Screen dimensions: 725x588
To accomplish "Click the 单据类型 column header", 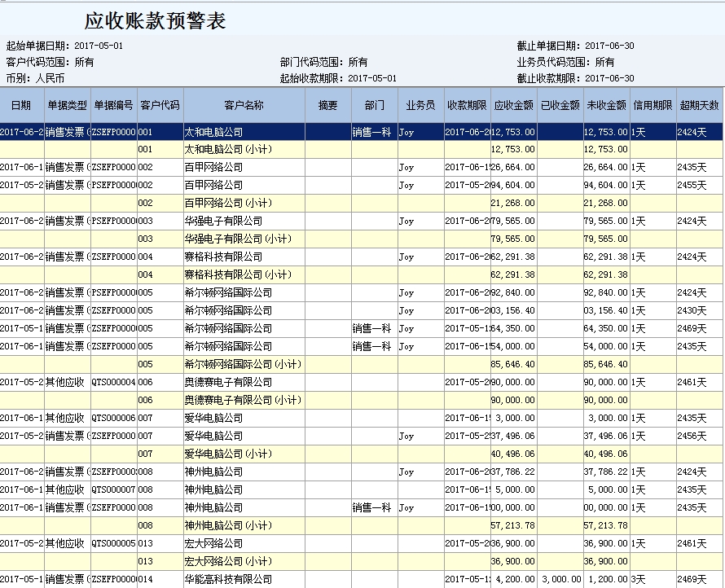I will click(x=68, y=105).
